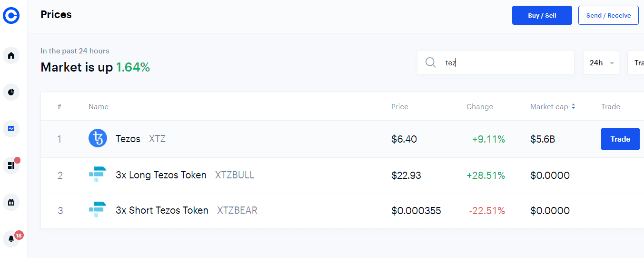Click the Send / Receive button

(x=608, y=15)
